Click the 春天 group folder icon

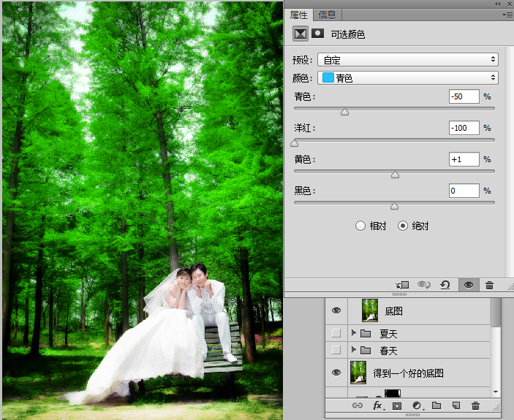click(366, 351)
